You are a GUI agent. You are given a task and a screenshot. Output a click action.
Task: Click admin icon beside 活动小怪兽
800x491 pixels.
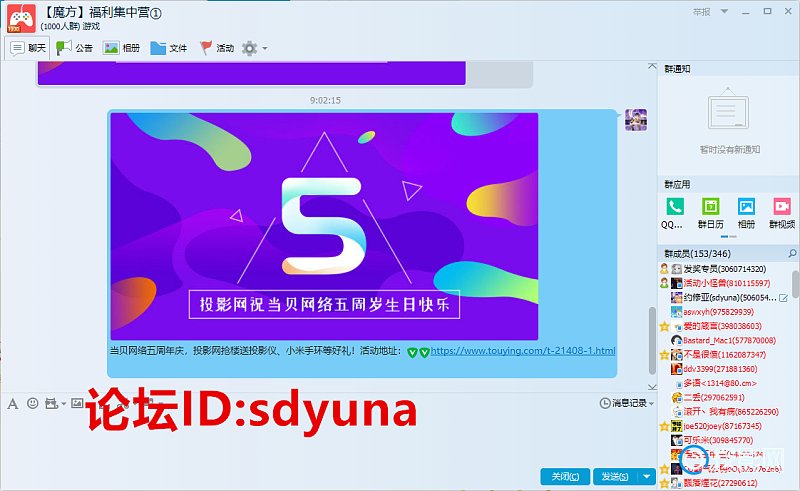pyautogui.click(x=664, y=283)
